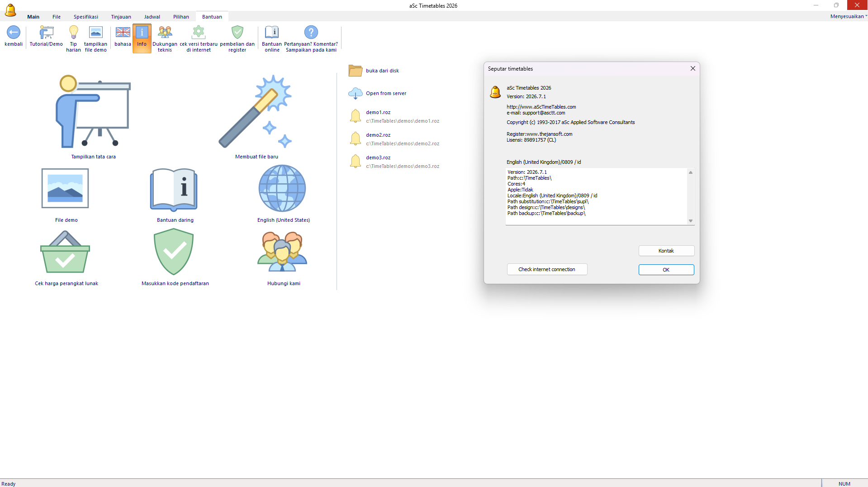Screen dimensions: 868x487
Task: Click the Open from server cloud icon
Action: 356,93
